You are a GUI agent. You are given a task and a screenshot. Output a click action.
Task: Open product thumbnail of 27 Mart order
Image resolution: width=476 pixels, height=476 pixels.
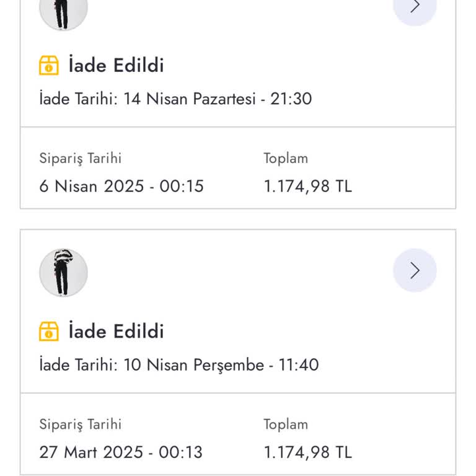click(x=63, y=272)
